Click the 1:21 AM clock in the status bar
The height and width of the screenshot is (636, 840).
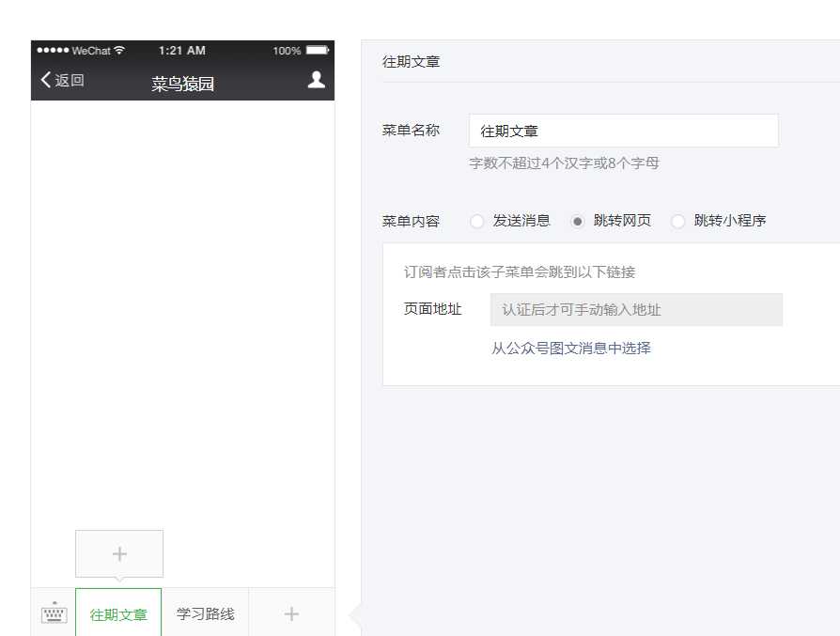180,50
